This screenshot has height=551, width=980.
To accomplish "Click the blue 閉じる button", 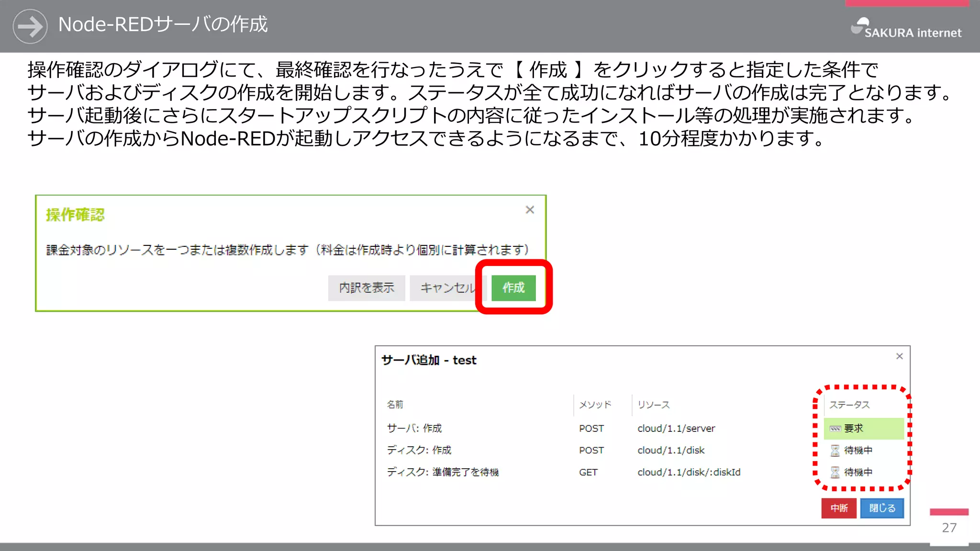I will [882, 508].
